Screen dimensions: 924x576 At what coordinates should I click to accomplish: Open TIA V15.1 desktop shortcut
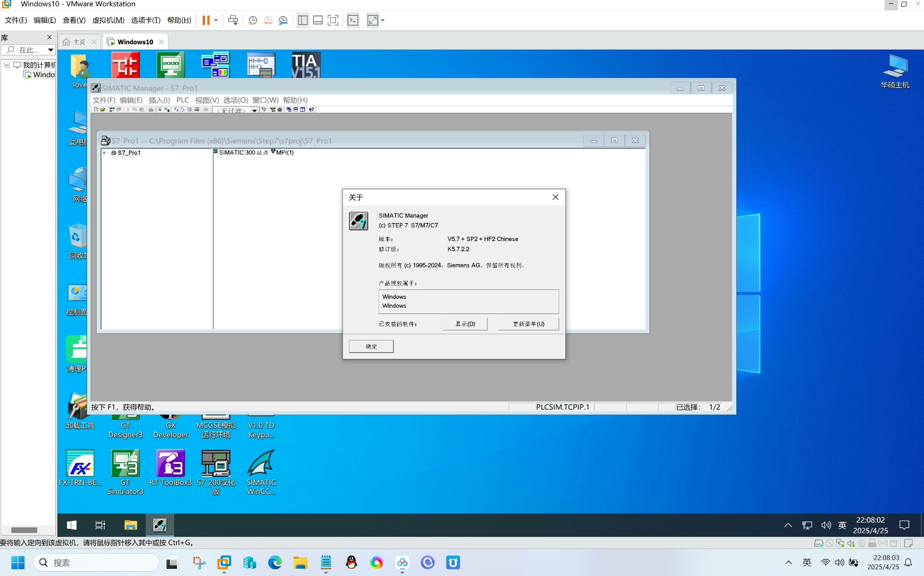point(306,65)
